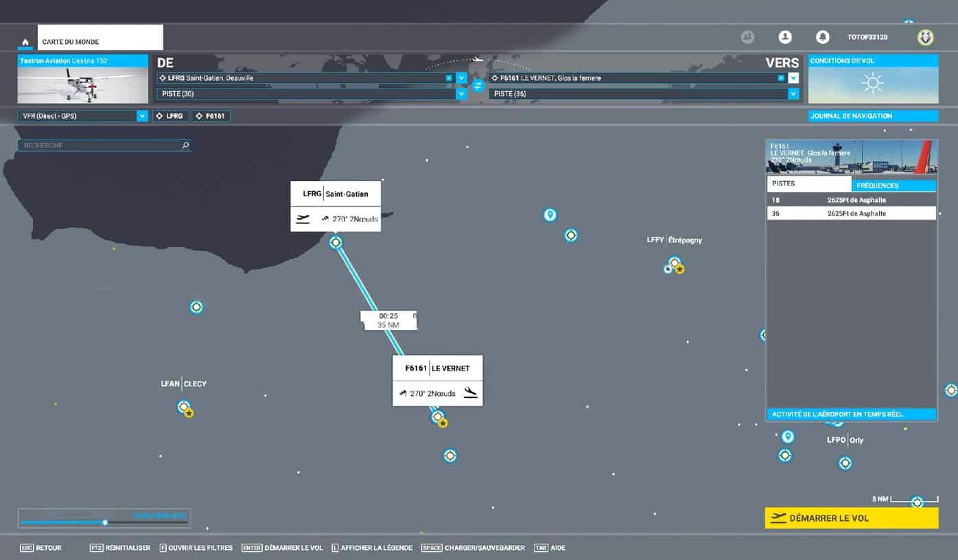This screenshot has width=958, height=560.
Task: Open the notifications bell icon
Action: coord(822,37)
